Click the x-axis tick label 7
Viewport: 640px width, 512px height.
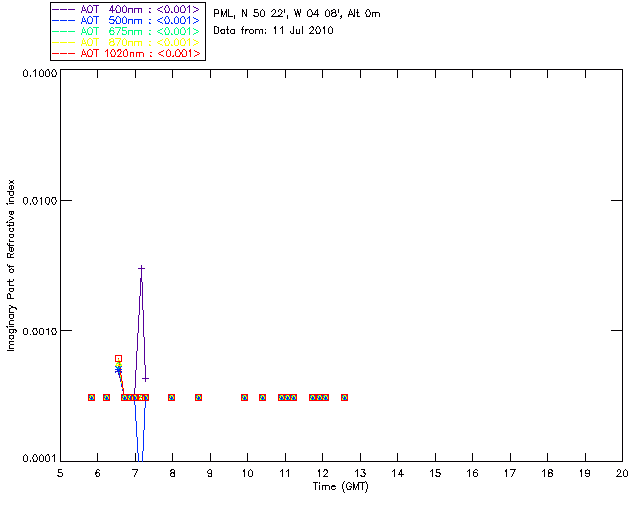tap(135, 473)
